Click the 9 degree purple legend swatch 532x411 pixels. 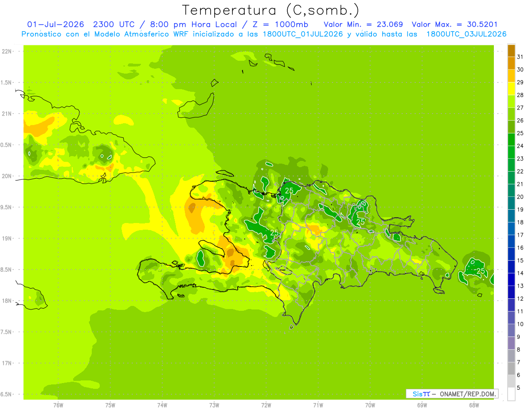(511, 330)
